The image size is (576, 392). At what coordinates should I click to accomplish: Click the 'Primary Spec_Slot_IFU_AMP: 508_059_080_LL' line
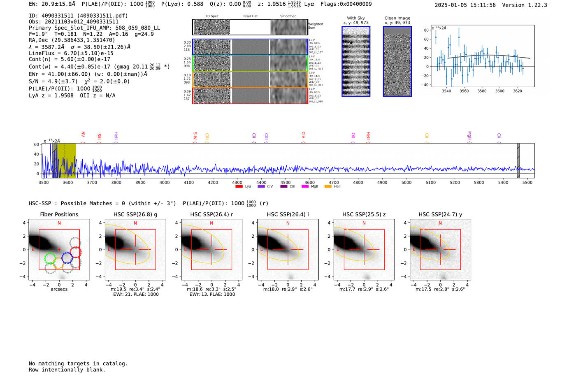(95, 28)
